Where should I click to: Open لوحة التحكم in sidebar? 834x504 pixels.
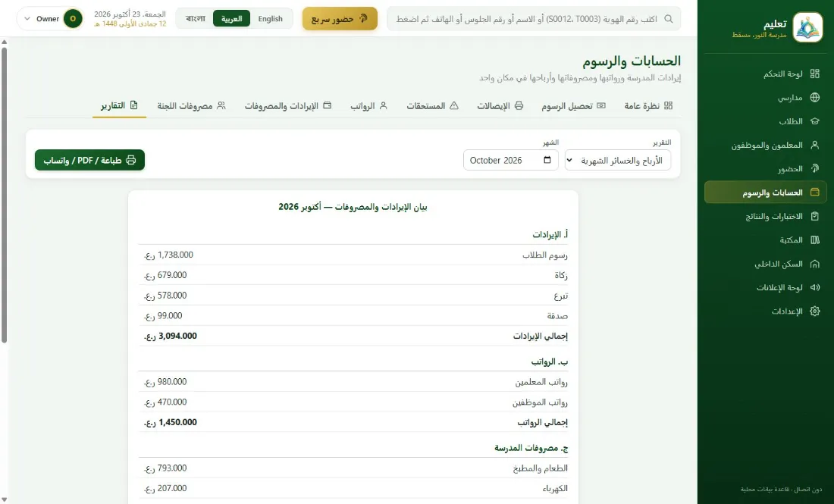tap(766, 74)
